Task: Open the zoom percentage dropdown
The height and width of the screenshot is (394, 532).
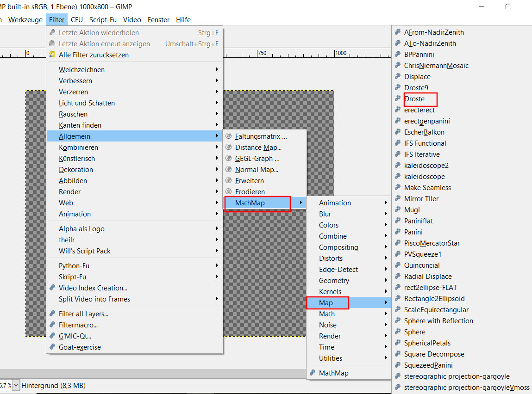Action: 16,385
